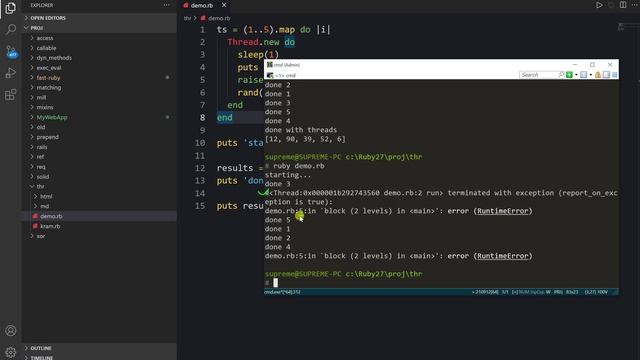Open the Extensions view
Image resolution: width=640 pixels, height=360 pixels.
click(11, 95)
